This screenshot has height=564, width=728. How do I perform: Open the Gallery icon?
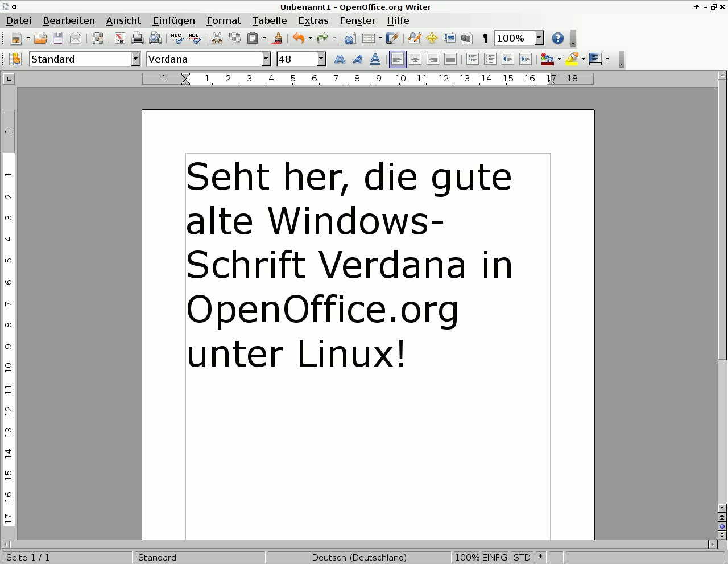pyautogui.click(x=450, y=38)
